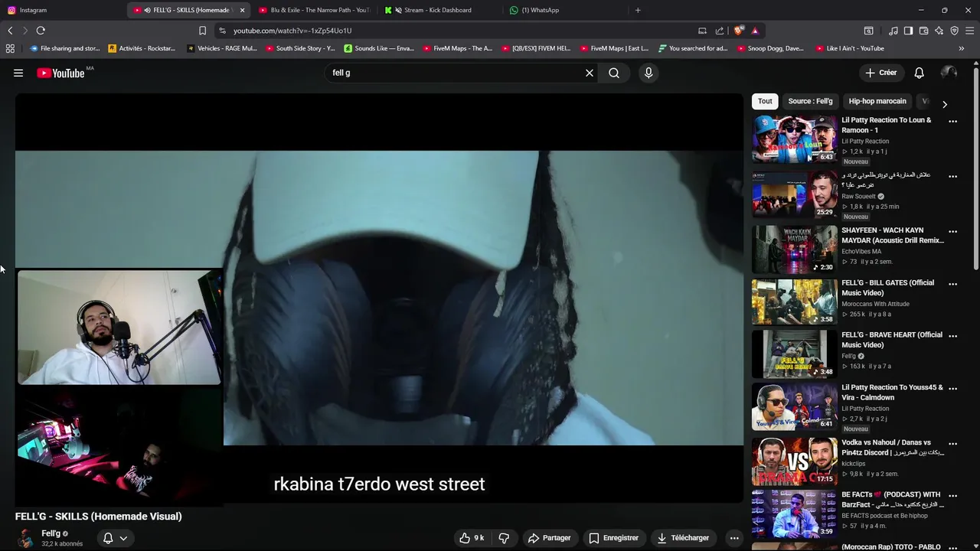
Task: Open bookmark FiveM Maps - The A...
Action: tap(456, 48)
